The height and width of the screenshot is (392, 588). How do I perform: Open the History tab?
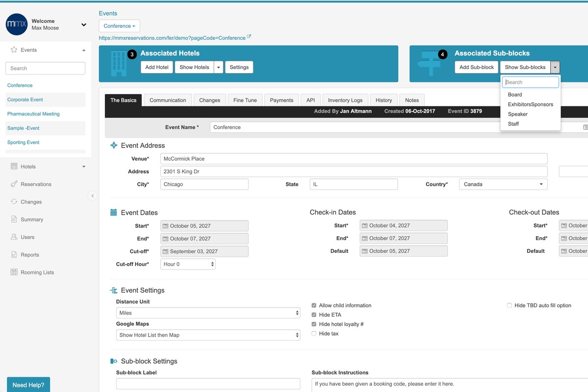pos(384,100)
